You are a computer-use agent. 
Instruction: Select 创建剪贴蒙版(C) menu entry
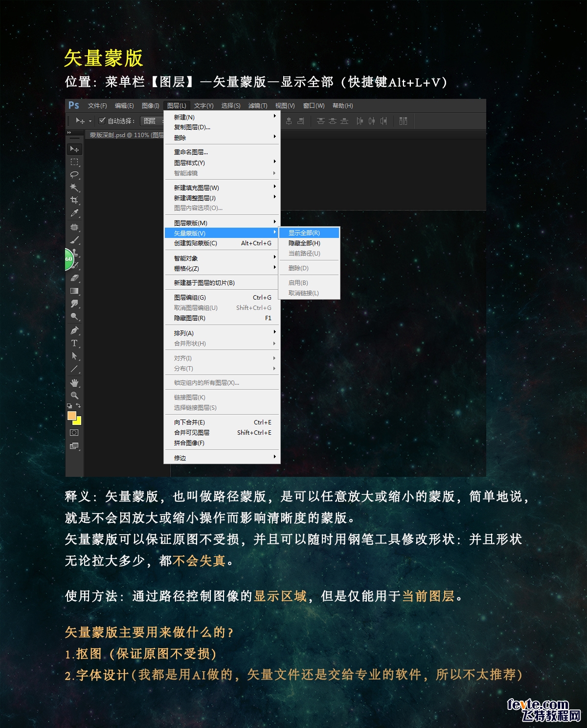pyautogui.click(x=222, y=243)
